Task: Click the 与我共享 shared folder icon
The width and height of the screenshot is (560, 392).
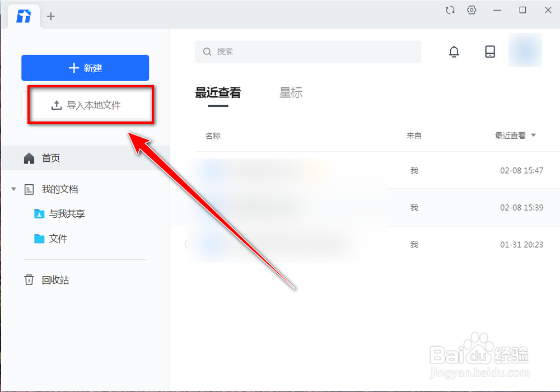Action: [x=39, y=213]
